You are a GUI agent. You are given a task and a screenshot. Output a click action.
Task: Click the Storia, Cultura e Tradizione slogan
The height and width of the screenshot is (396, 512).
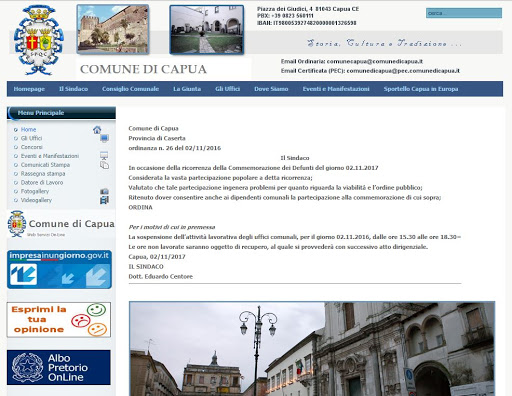point(384,43)
